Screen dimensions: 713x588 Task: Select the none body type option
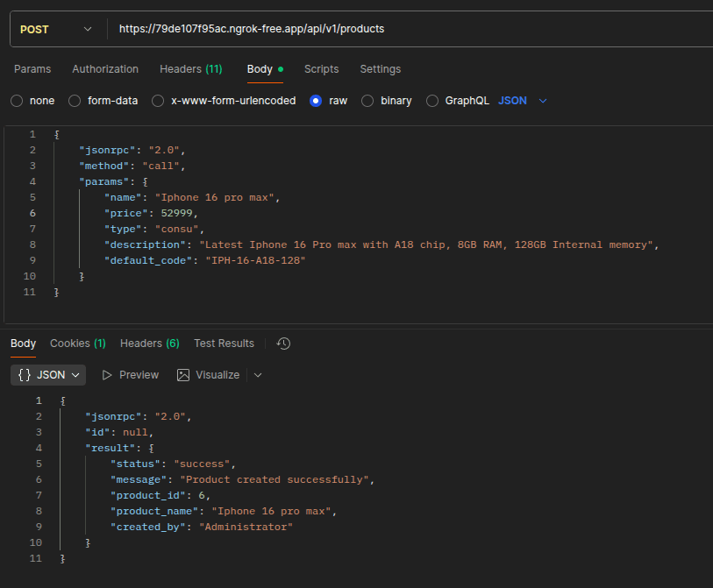16,100
